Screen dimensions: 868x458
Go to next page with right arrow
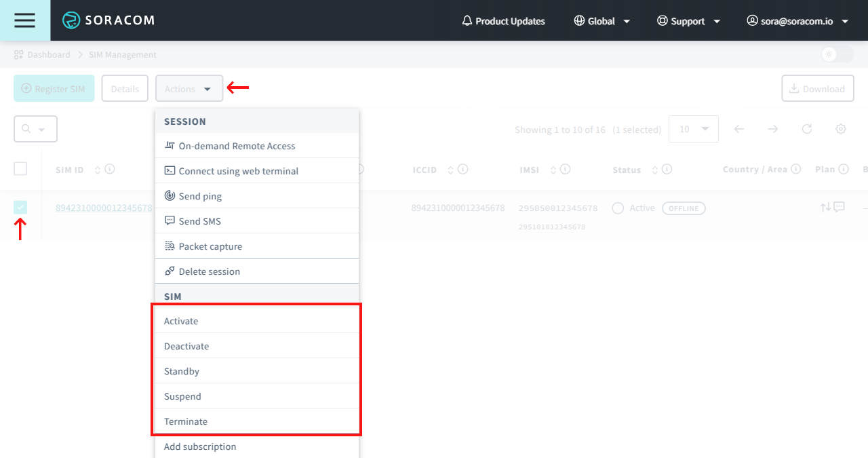(x=772, y=129)
